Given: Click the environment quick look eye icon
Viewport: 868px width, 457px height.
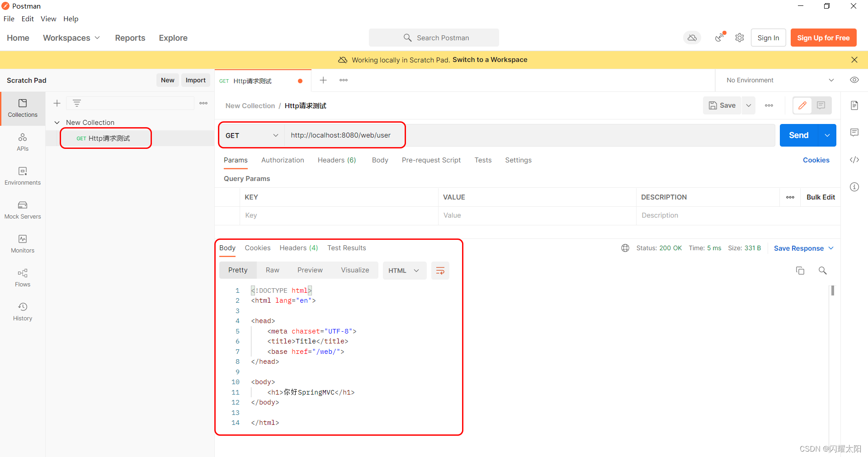Looking at the screenshot, I should 854,80.
